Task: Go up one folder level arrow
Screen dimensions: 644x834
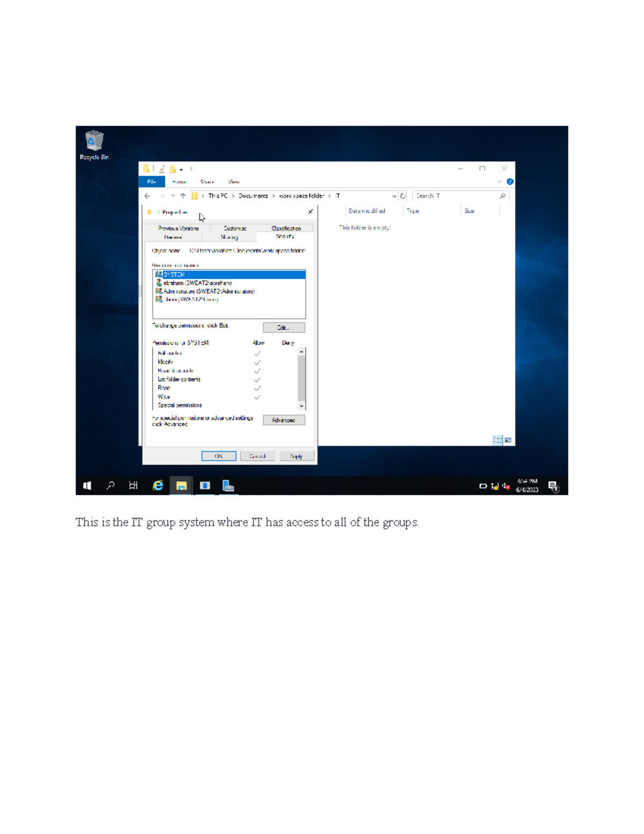Action: [x=183, y=196]
